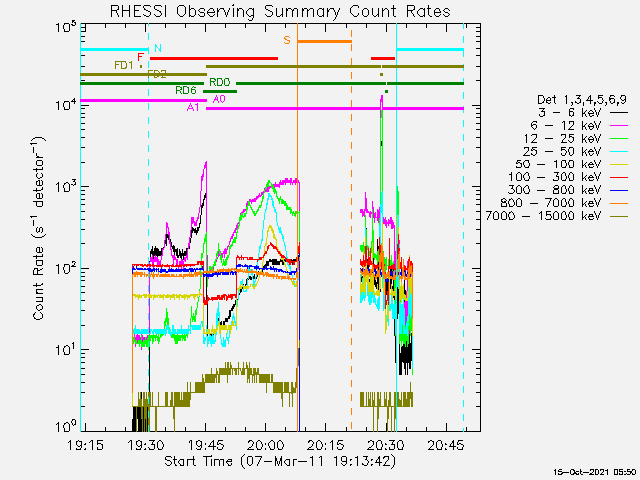Click the '20:30' x-axis tick label
The image size is (640, 480).
pos(386,445)
